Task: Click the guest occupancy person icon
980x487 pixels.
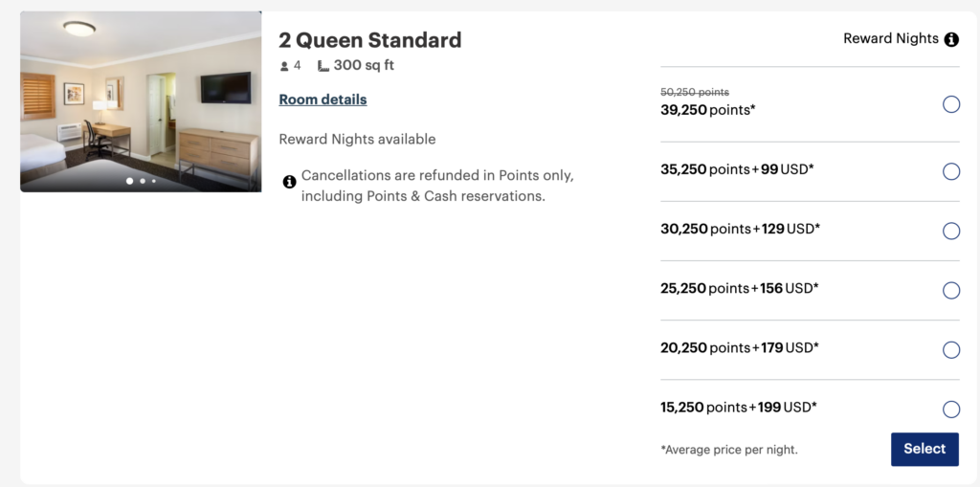Action: (284, 66)
